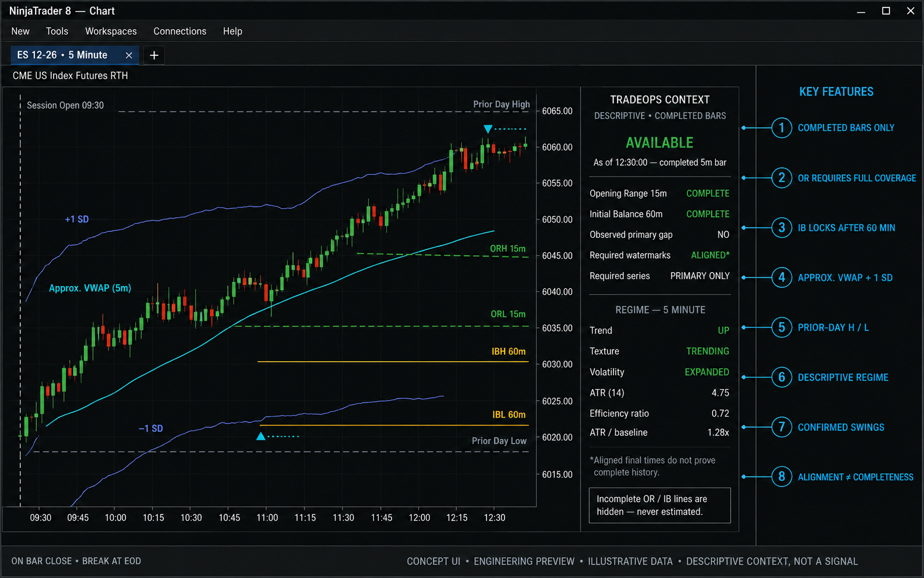The width and height of the screenshot is (924, 578).
Task: Click the Approx. VWAP (5m) label
Action: coord(90,288)
